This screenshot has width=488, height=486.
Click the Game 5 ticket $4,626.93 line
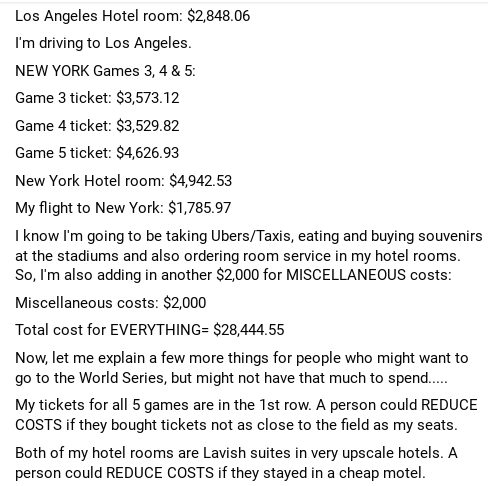97,153
